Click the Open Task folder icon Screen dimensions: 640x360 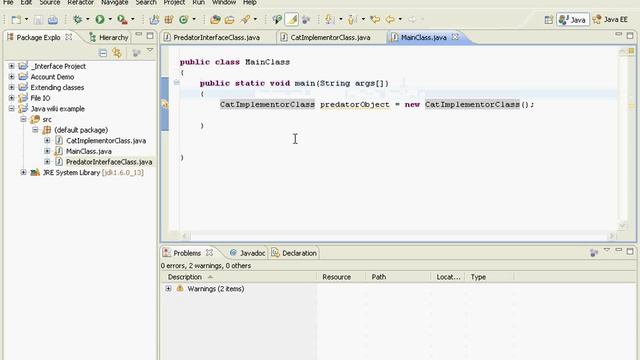[x=230, y=19]
